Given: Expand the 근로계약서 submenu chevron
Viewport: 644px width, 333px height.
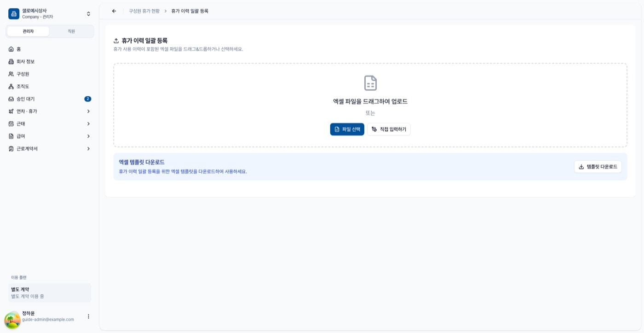Looking at the screenshot, I should (x=88, y=148).
